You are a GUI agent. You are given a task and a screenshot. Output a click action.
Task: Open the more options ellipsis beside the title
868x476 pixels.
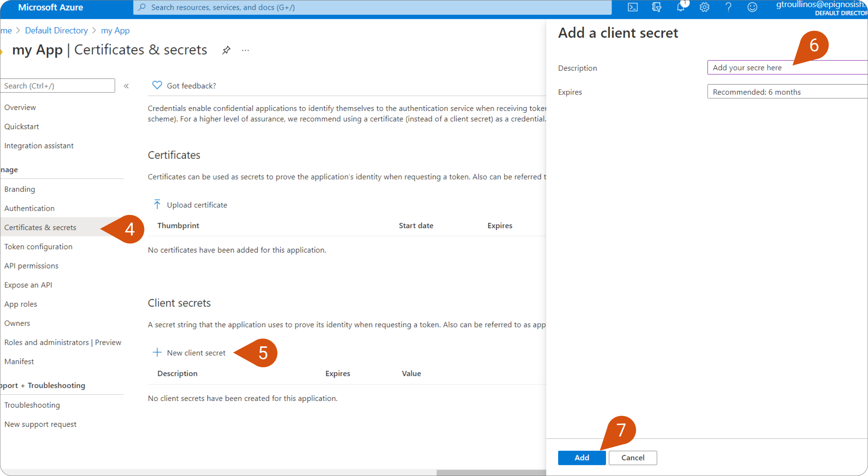(245, 50)
